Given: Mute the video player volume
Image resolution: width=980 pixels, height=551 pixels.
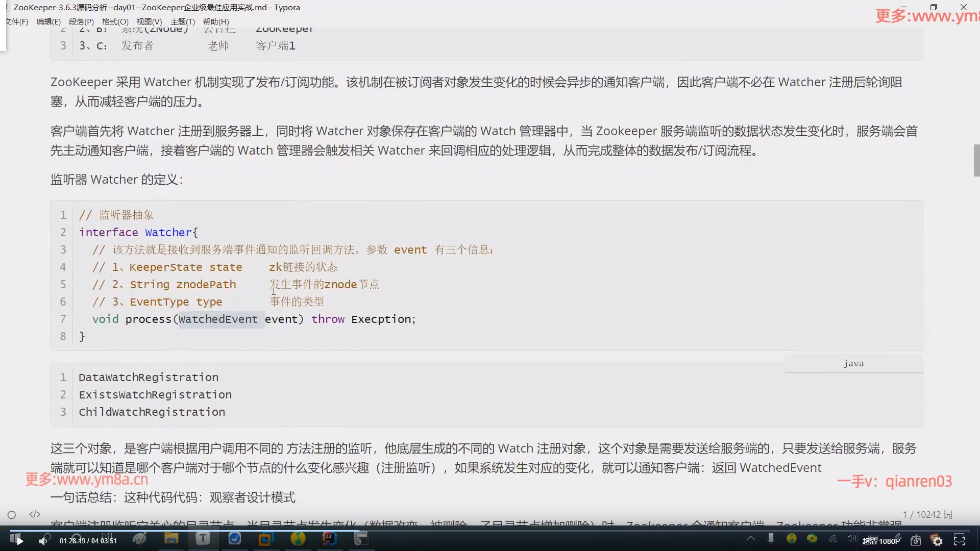Looking at the screenshot, I should 43,541.
